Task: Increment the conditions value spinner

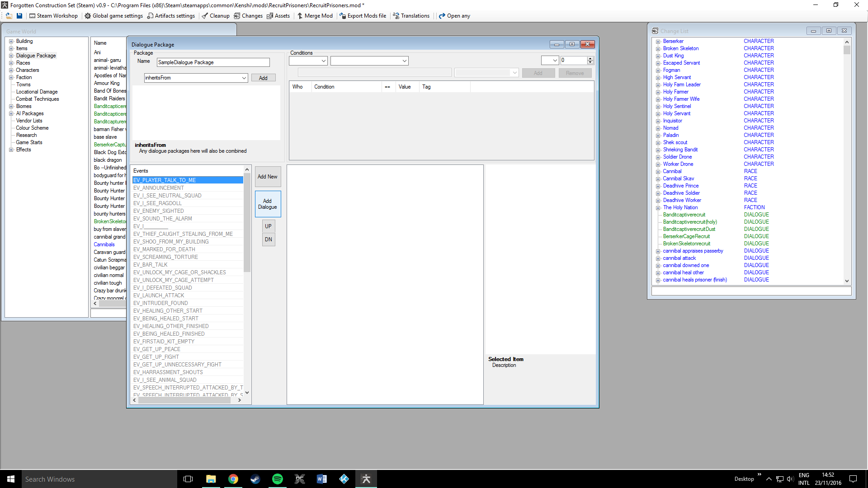Action: (x=590, y=58)
